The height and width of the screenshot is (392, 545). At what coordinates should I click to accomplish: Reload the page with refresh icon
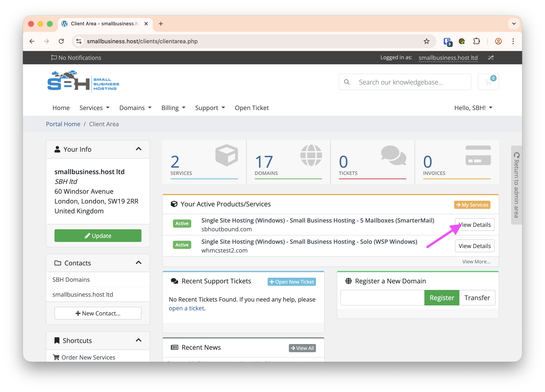(x=61, y=41)
